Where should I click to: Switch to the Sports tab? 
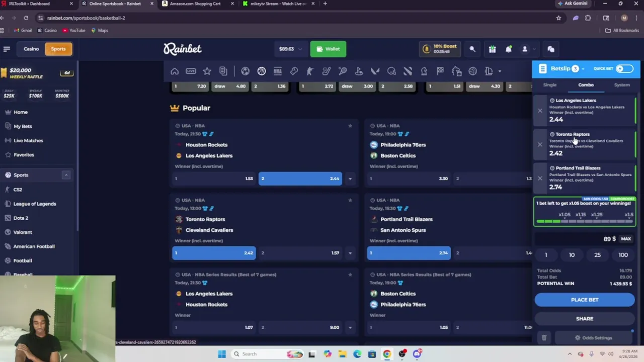(x=58, y=49)
